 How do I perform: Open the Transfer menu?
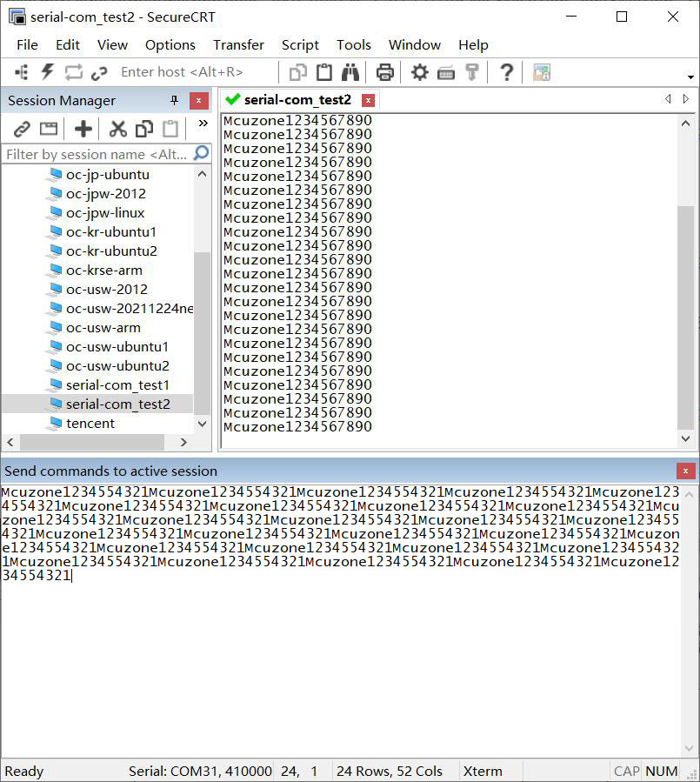(238, 44)
